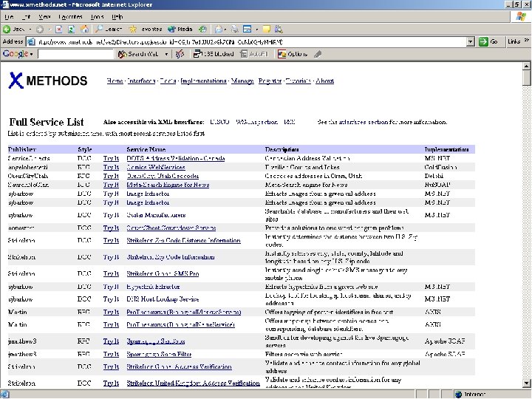Expand the Links toolbar chevron

527,41
